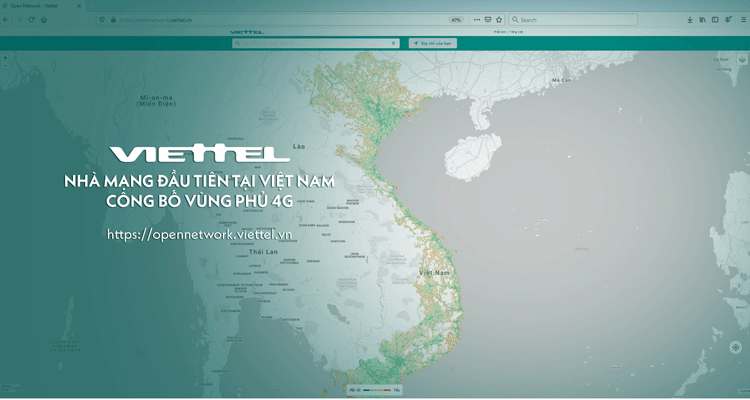
Task: Open the Firefox hamburger menu
Action: pyautogui.click(x=743, y=20)
